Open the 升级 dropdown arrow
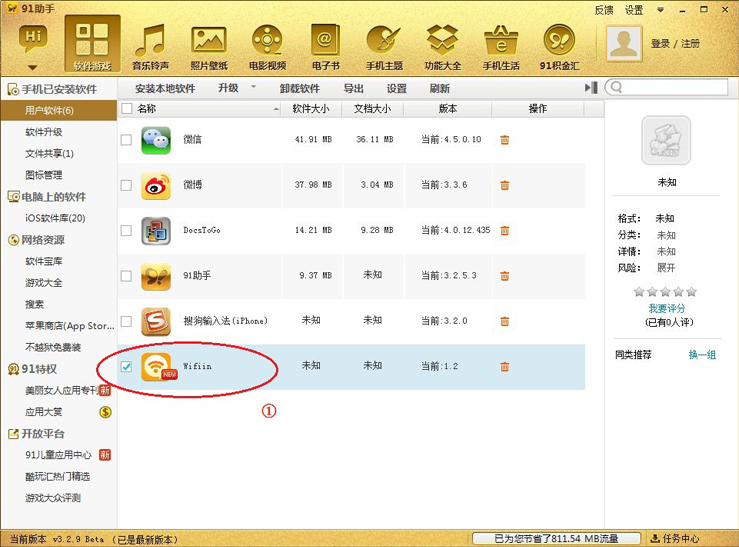This screenshot has width=739, height=547. [x=254, y=87]
